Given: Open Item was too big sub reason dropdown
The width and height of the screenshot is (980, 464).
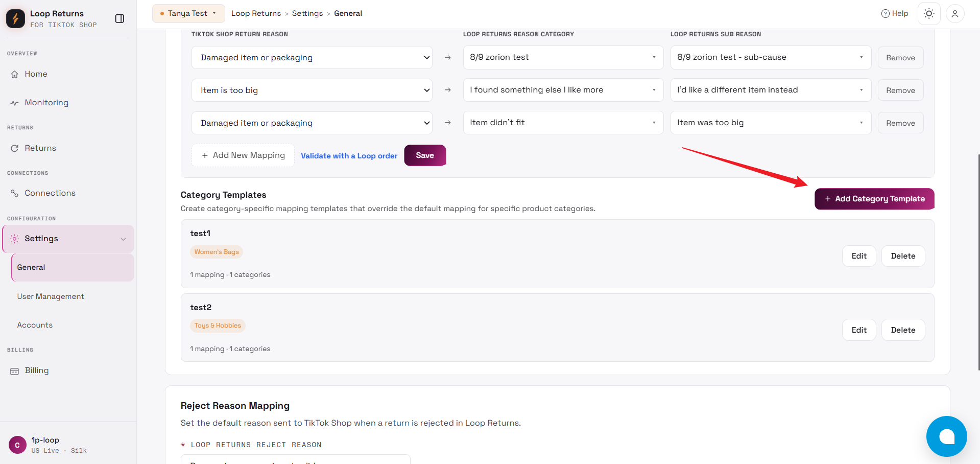Looking at the screenshot, I should 771,123.
